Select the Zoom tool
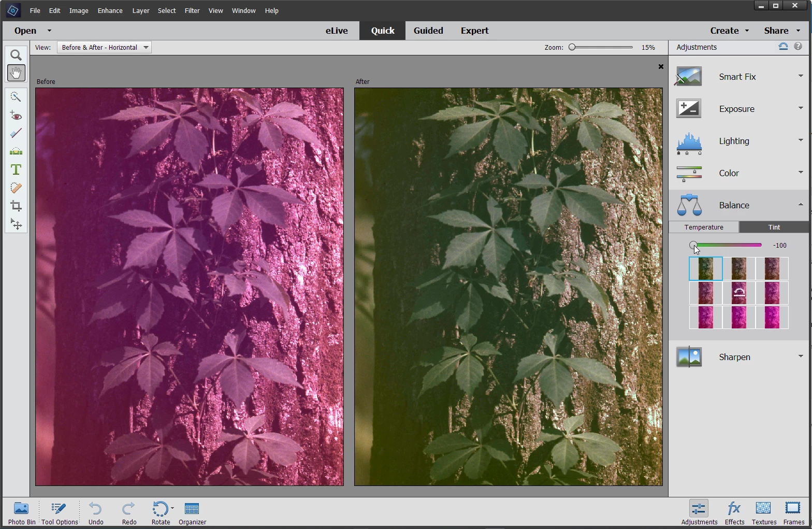 point(16,55)
